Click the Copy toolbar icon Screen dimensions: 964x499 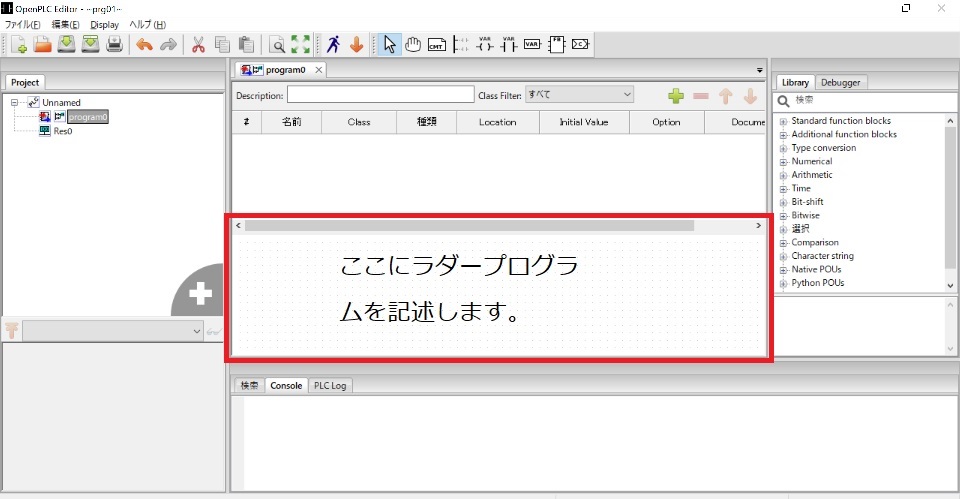(x=222, y=44)
